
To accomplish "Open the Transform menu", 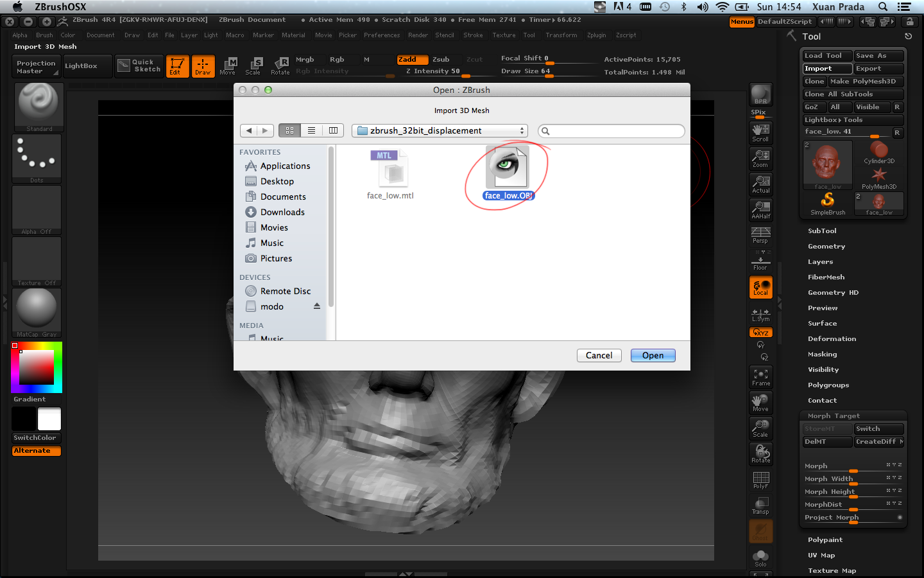I will (561, 35).
